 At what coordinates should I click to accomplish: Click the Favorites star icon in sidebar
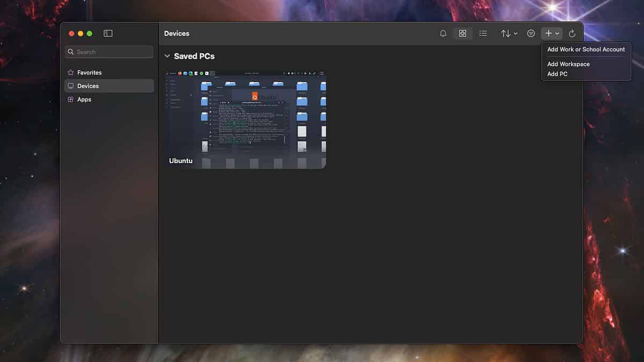(71, 72)
